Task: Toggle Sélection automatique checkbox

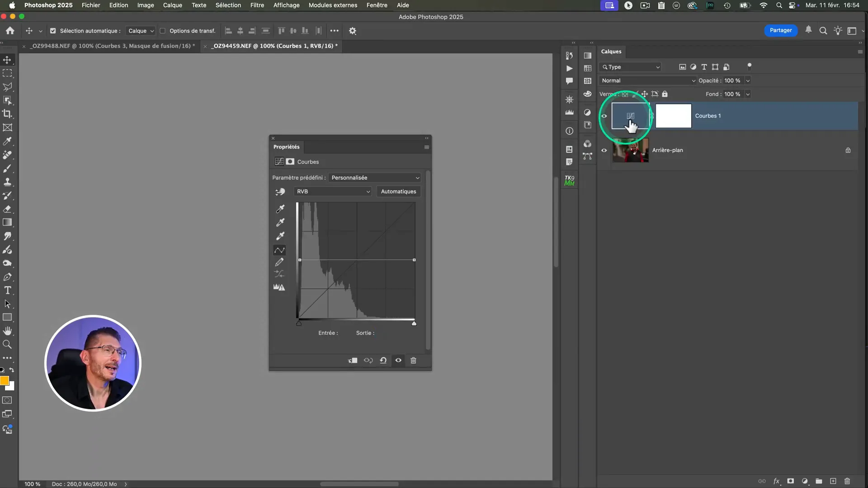Action: (x=53, y=31)
